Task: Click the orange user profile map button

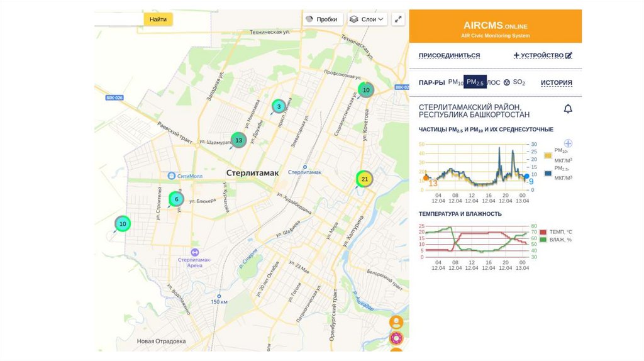Action: click(396, 322)
